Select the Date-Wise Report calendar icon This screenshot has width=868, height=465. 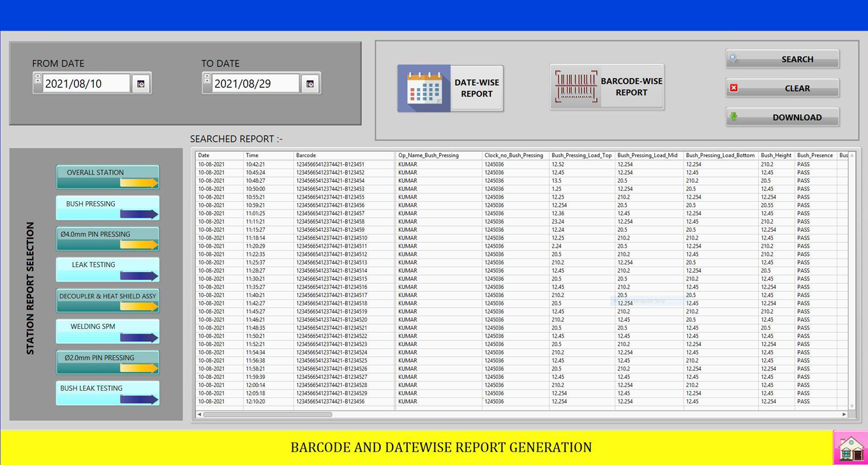(x=424, y=89)
